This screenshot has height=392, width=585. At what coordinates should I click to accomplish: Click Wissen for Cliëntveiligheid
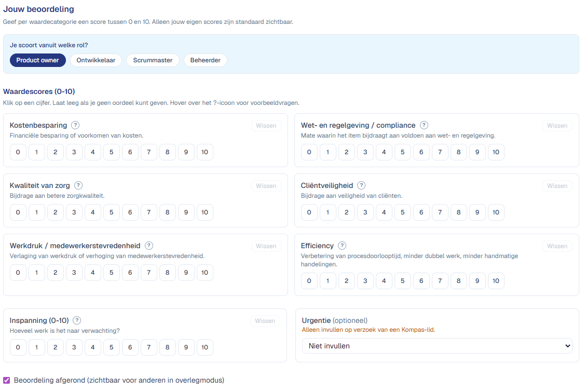(557, 186)
